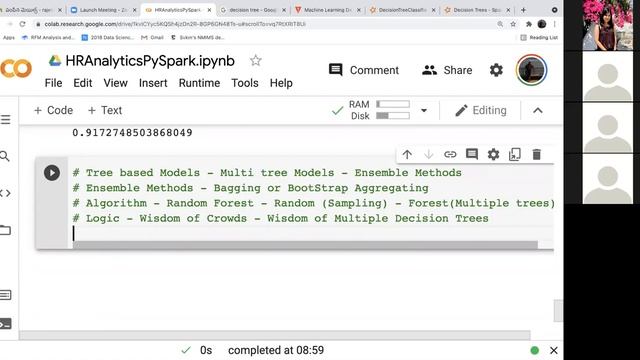Viewport: 640px width, 360px height.
Task: Open notebook settings gear icon
Action: click(496, 70)
